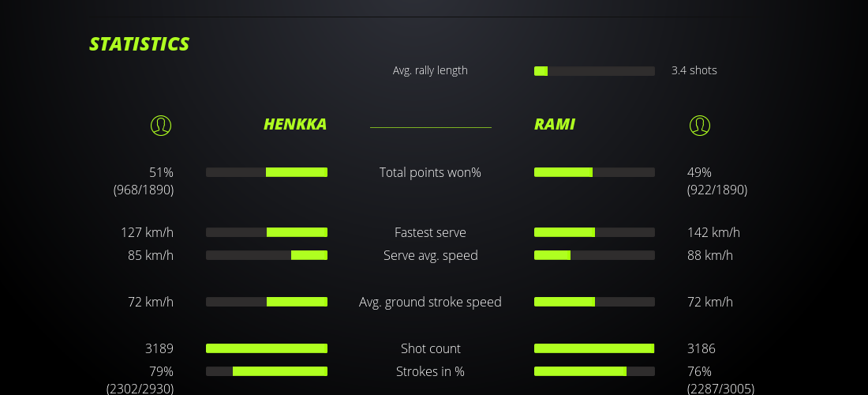This screenshot has height=395, width=868.
Task: Click Rami's player profile icon
Action: 700,125
